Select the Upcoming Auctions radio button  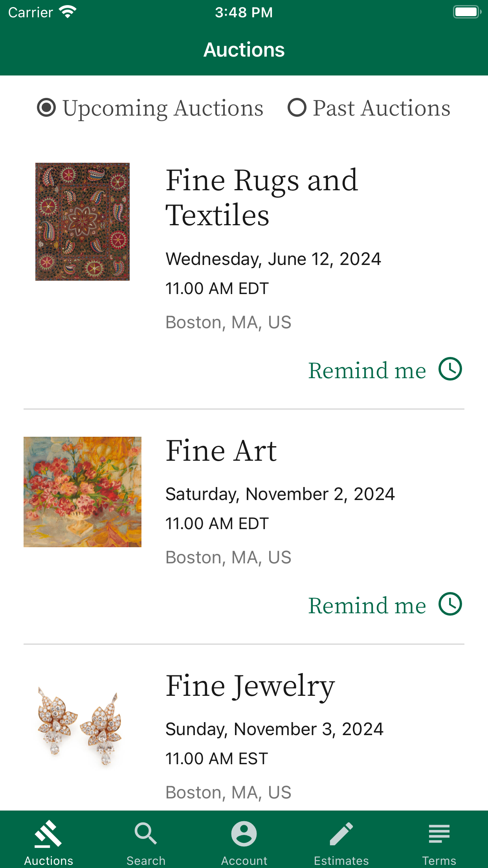coord(46,107)
